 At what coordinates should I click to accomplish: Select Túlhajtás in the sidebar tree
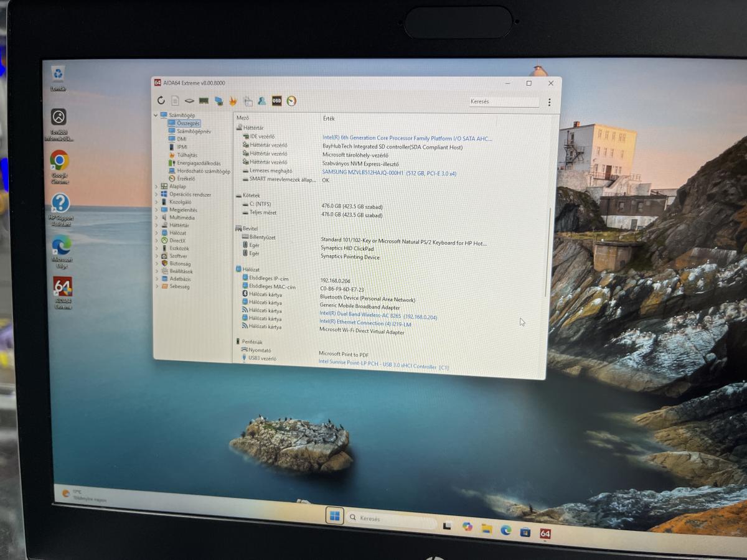pyautogui.click(x=187, y=155)
